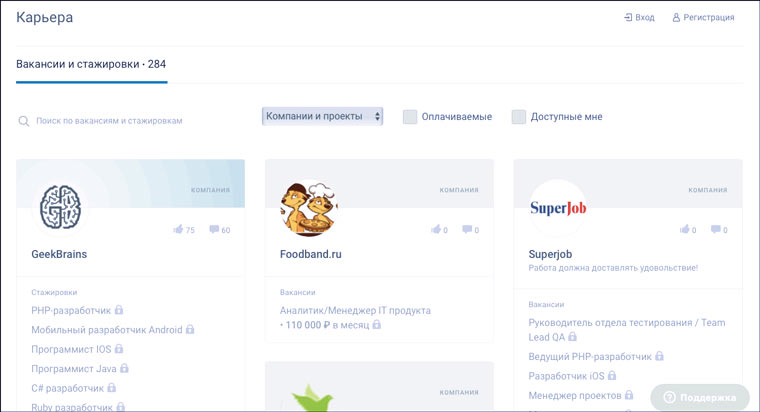Enable the Оплачиваемые checkbox

pos(410,117)
